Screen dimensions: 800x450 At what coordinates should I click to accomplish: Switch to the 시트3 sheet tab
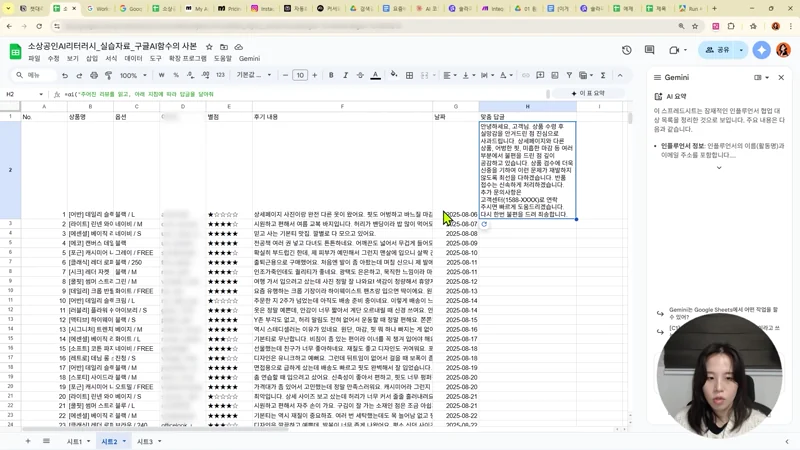coord(145,441)
